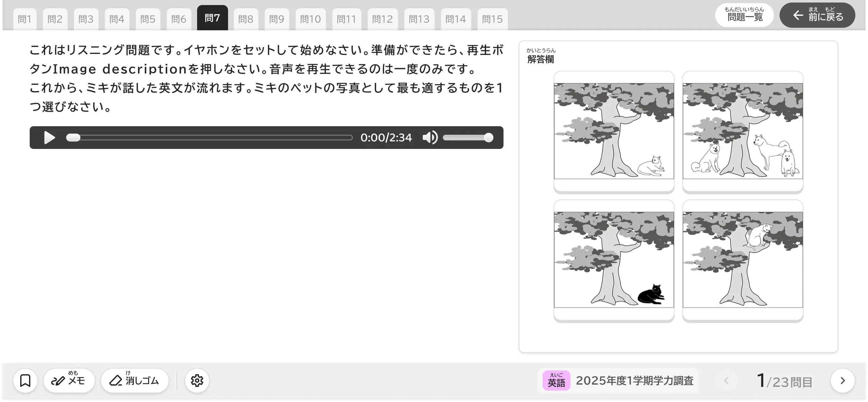Go back using the left chevron near 1/23問目
The image size is (868, 402).
[x=727, y=380]
